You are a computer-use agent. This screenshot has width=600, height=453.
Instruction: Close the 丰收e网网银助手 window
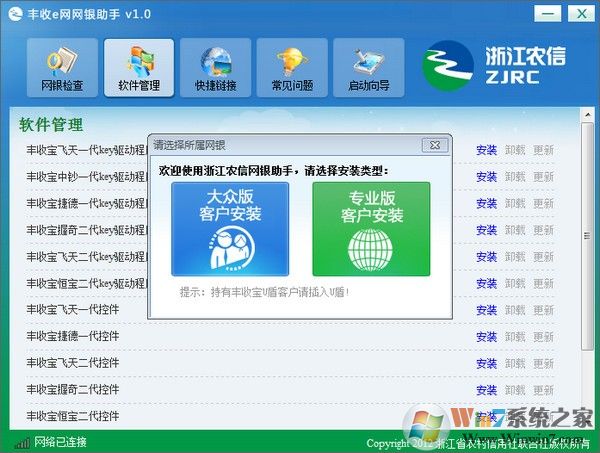coord(581,14)
